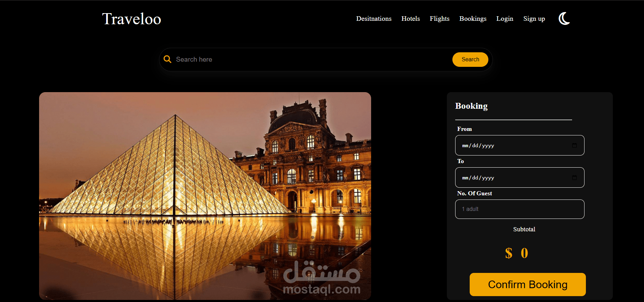Image resolution: width=644 pixels, height=302 pixels.
Task: View Bookings from the top navigation
Action: coord(473,19)
